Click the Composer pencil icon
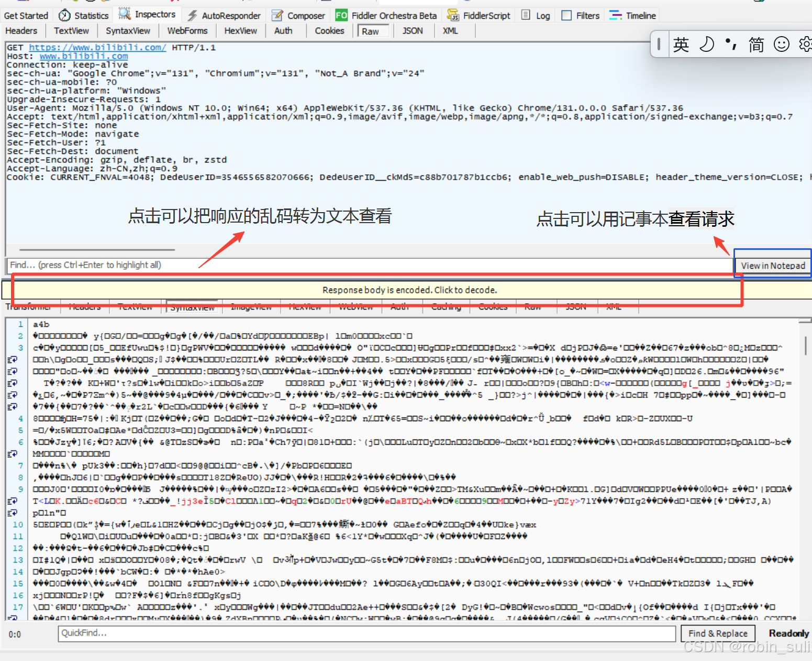 coord(277,16)
